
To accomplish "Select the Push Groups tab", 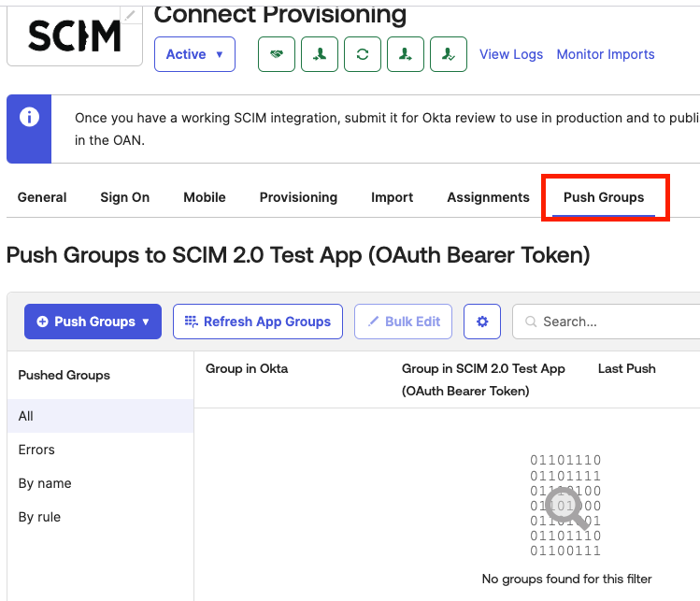I will (x=604, y=197).
